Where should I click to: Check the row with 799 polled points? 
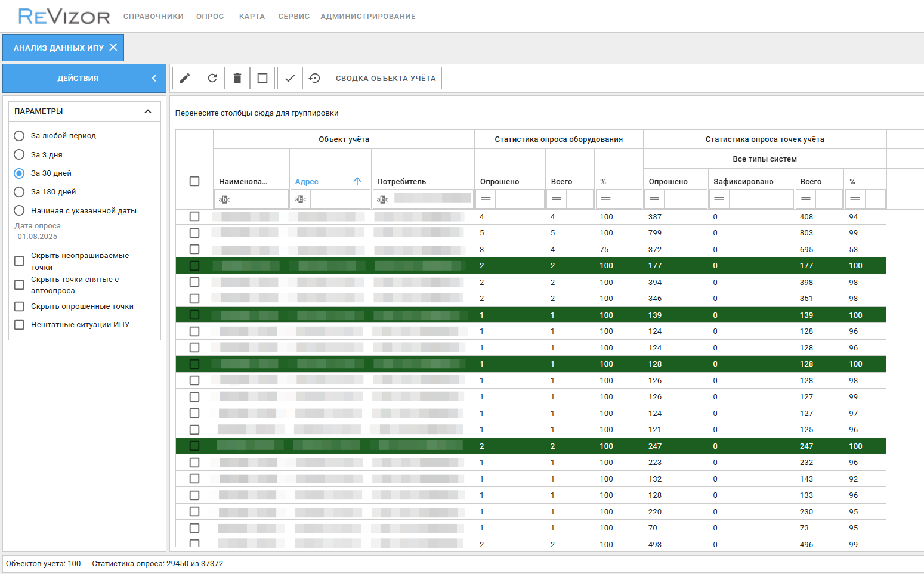(194, 233)
